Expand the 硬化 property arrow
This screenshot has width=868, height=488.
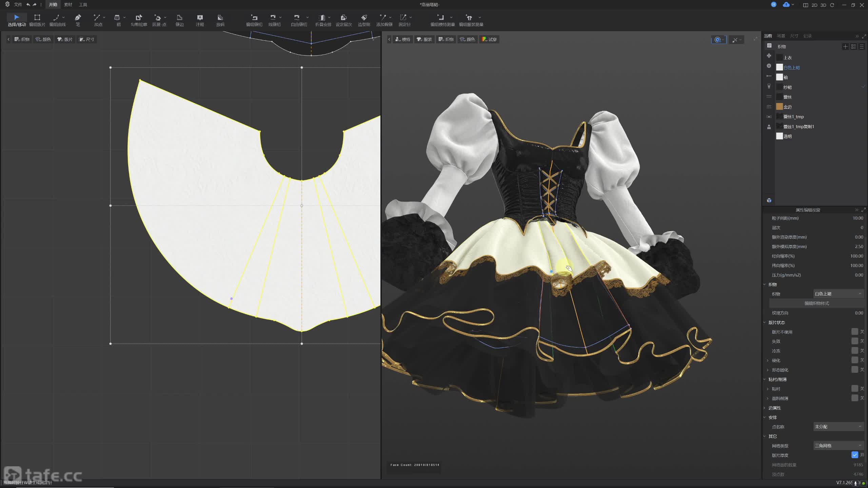[768, 360]
